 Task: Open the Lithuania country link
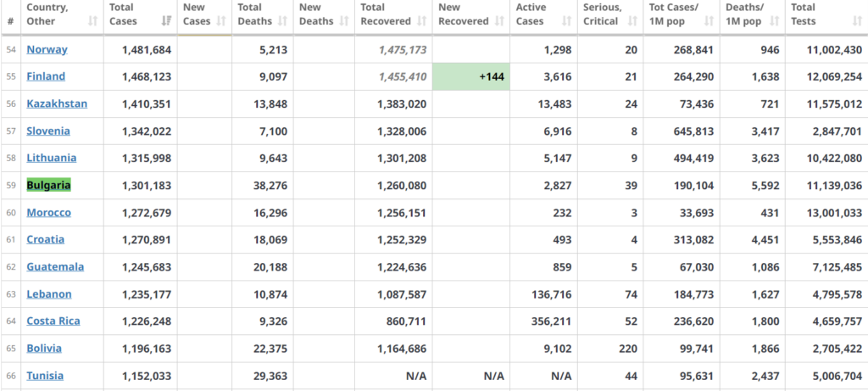(52, 158)
